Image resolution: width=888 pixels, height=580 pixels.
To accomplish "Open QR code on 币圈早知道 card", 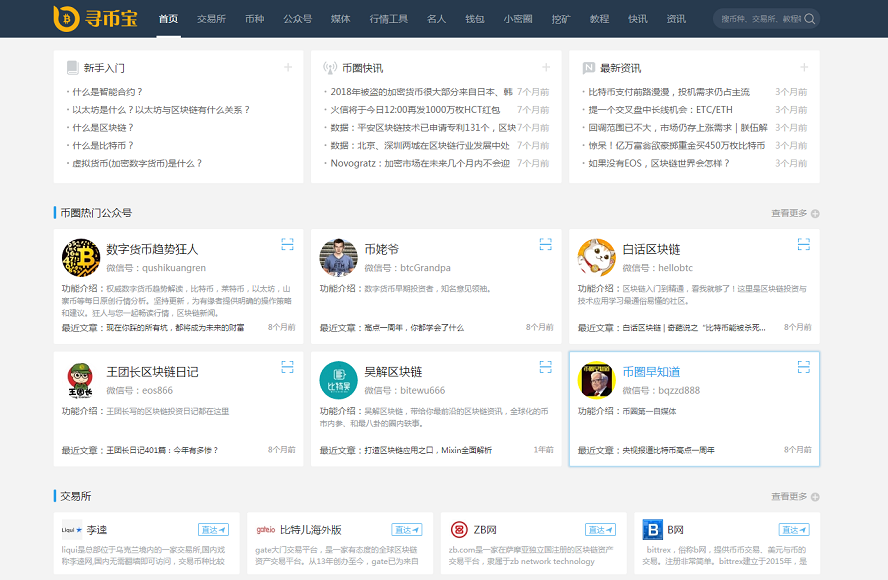I will [x=802, y=369].
